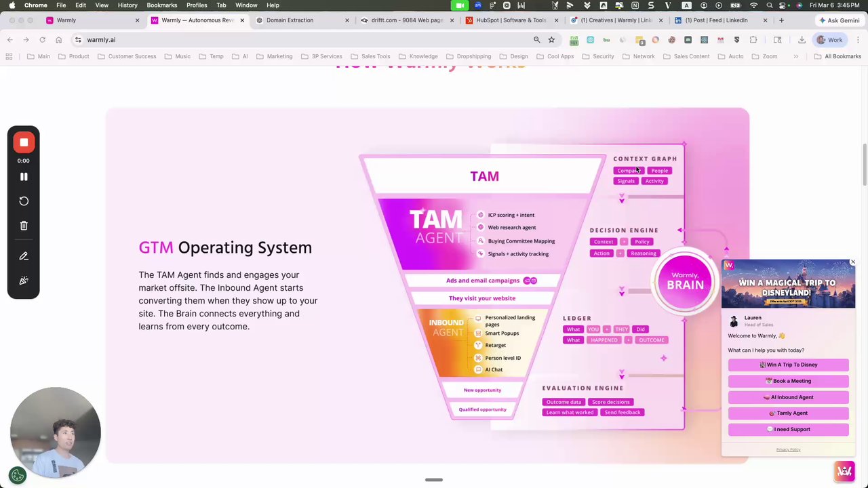
Task: Pause the recording in the recorder panel
Action: 24,176
